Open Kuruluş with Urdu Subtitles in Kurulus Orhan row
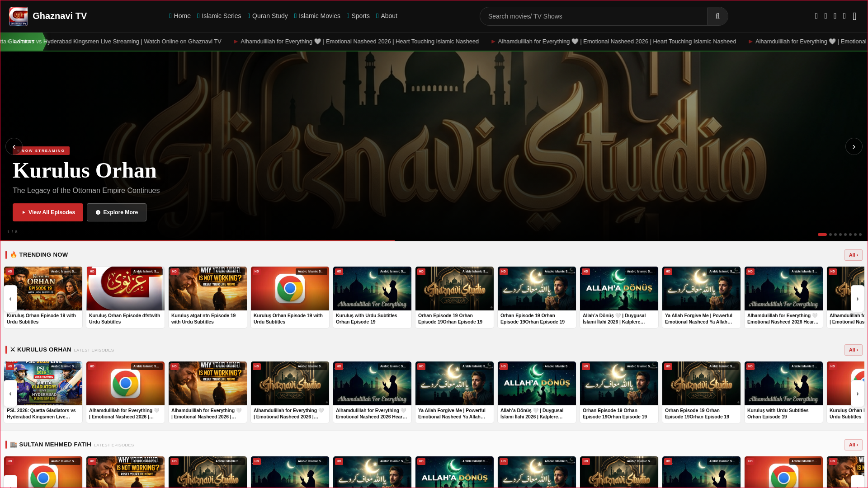This screenshot has width=868, height=488. click(783, 392)
